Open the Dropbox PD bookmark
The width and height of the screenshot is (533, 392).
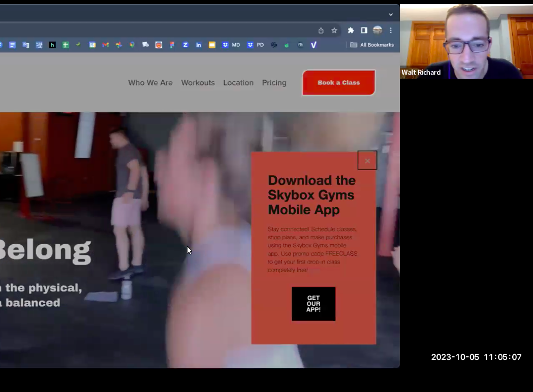pyautogui.click(x=255, y=45)
